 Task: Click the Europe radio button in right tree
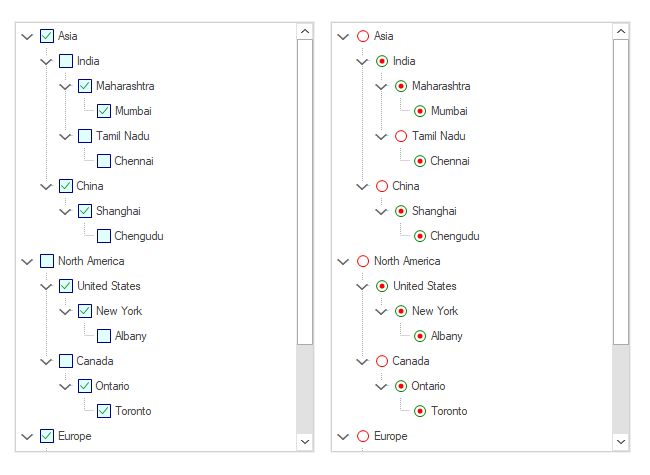363,436
